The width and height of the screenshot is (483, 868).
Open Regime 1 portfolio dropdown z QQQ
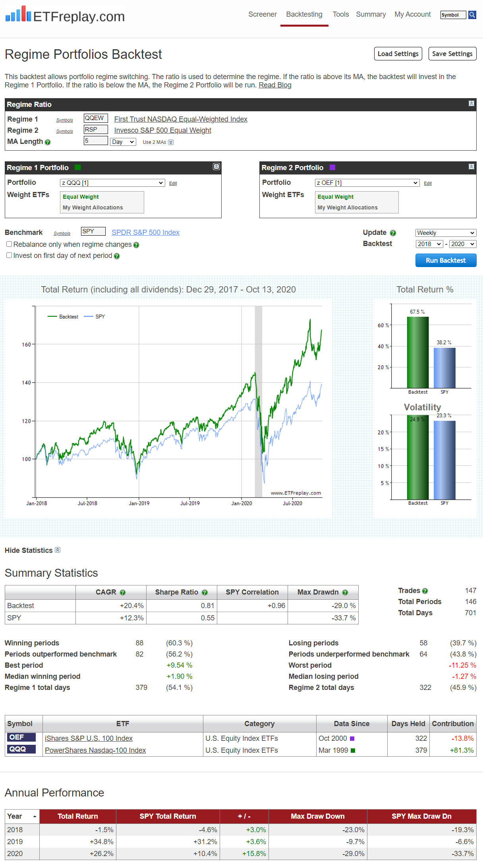tap(112, 183)
